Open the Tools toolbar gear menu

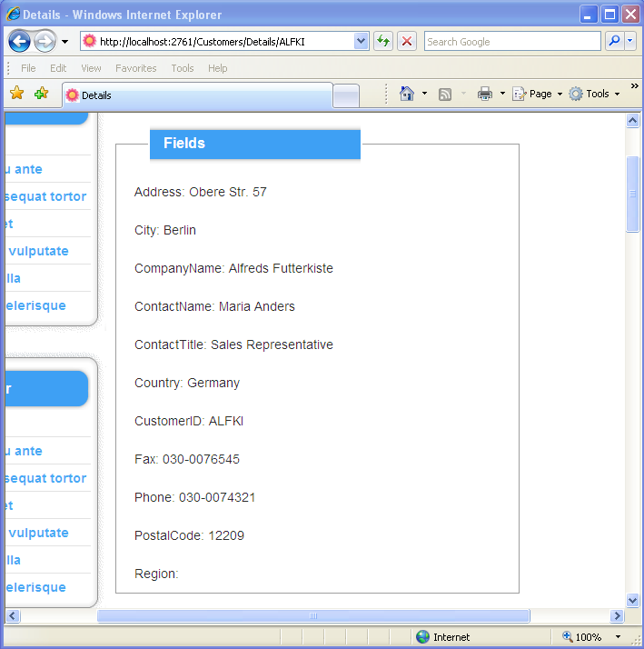pos(594,94)
